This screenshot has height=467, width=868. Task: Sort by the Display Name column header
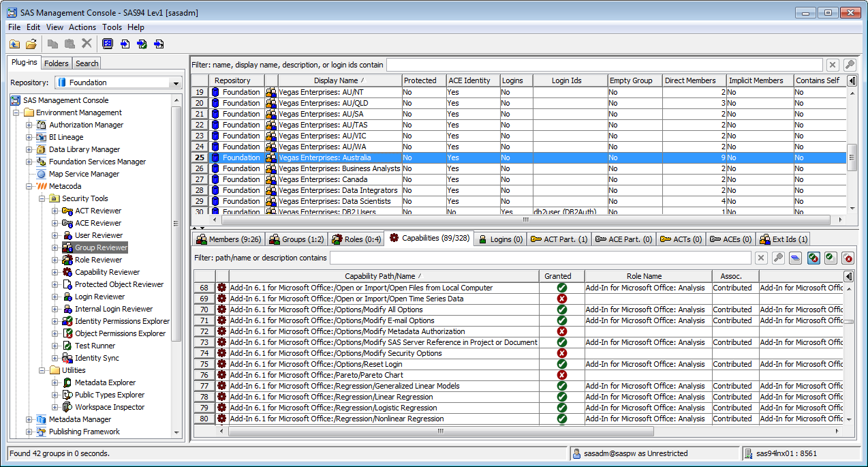point(339,80)
